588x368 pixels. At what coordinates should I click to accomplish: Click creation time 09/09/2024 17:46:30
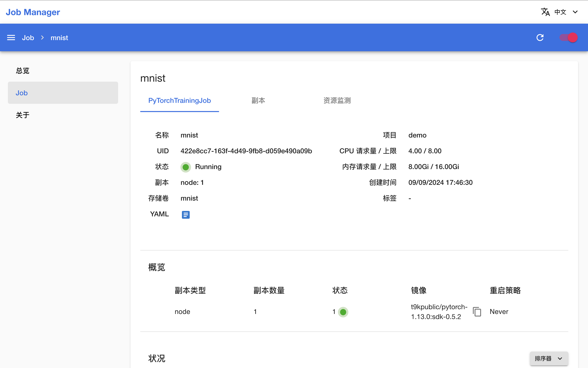point(441,183)
